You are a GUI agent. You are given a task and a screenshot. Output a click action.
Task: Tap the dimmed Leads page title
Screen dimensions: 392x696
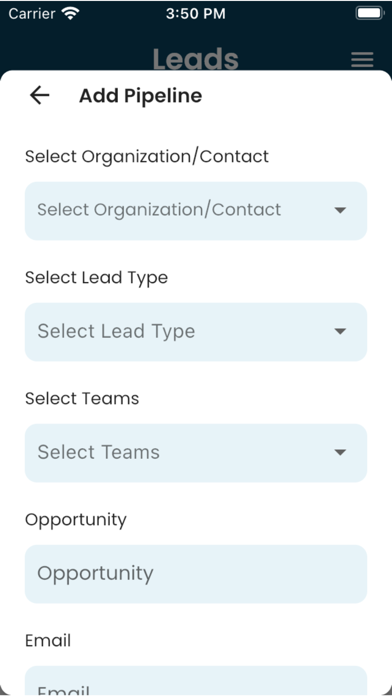click(x=196, y=59)
